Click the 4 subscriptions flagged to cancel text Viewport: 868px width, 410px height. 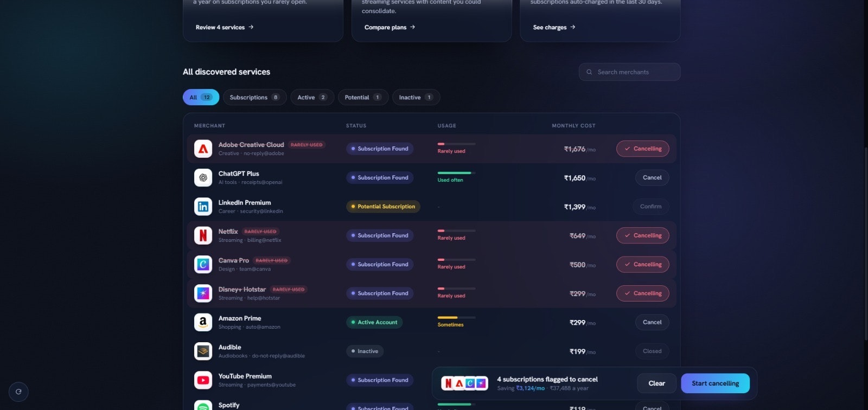point(547,379)
